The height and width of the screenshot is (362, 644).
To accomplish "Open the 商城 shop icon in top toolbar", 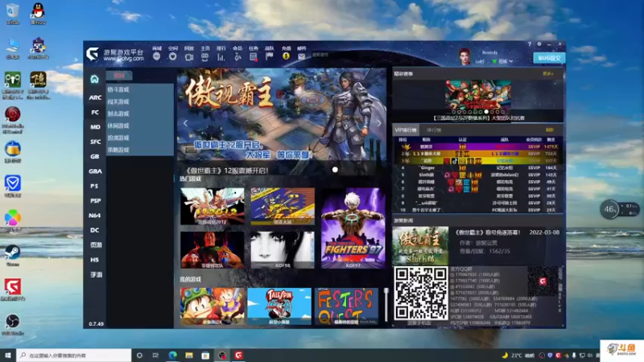I will (x=156, y=56).
